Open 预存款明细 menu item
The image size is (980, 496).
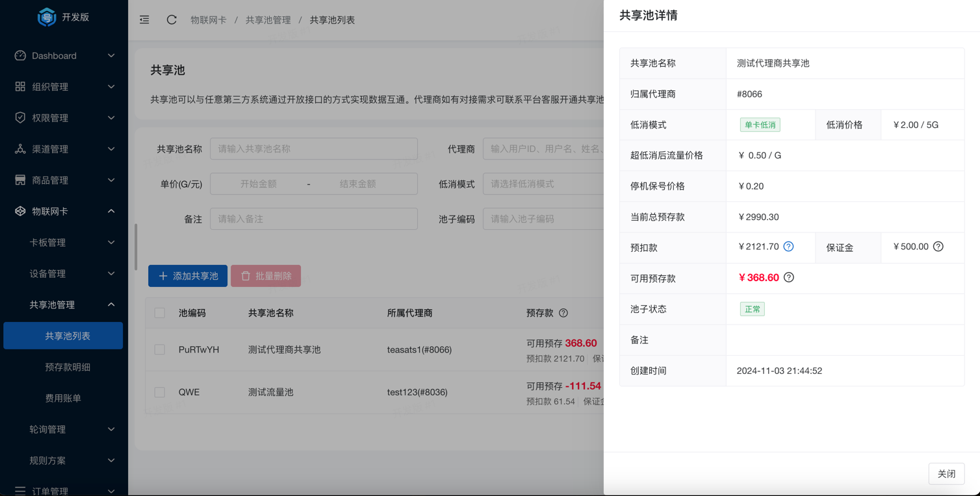click(x=68, y=367)
